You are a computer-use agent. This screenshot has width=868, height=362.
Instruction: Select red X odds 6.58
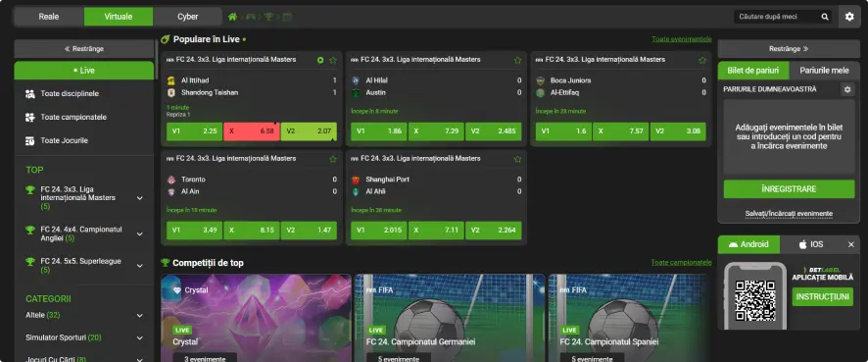(252, 131)
